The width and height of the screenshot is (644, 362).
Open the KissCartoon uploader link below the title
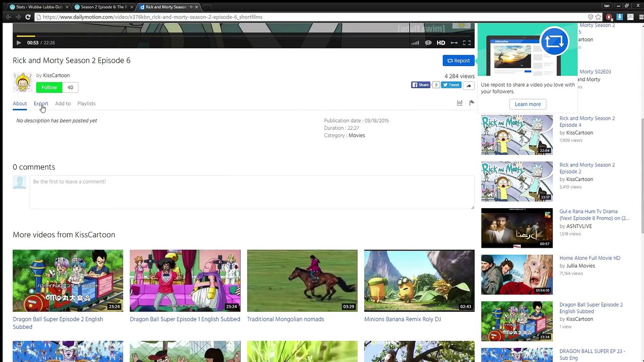(x=56, y=75)
